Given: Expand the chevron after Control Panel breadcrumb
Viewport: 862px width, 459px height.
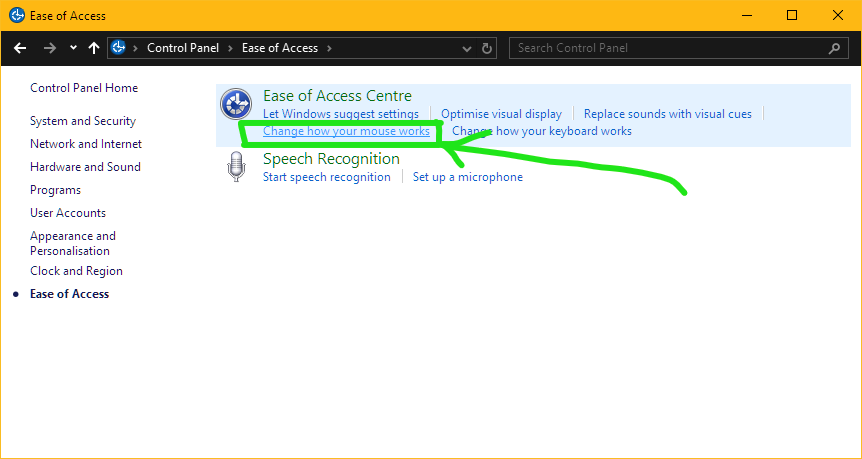Looking at the screenshot, I should (230, 48).
